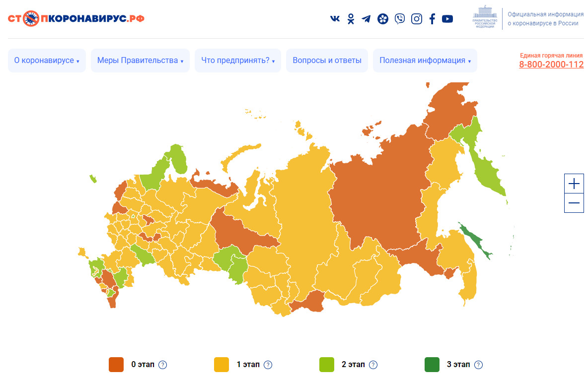
Task: Zoom in the map with plus button
Action: (x=574, y=184)
